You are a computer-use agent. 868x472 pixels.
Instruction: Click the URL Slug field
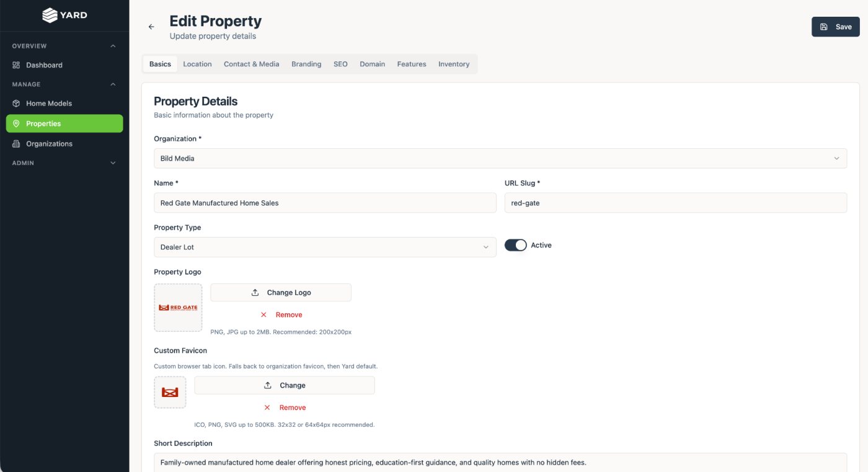click(676, 203)
